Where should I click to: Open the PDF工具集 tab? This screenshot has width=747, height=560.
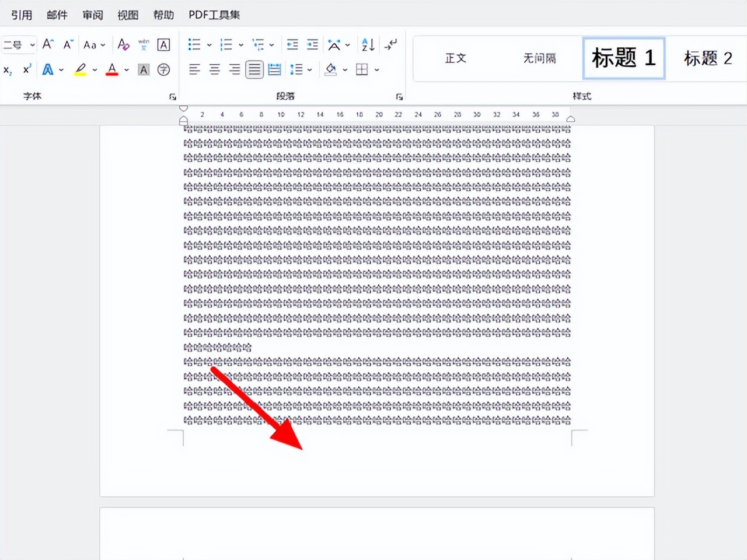click(214, 15)
